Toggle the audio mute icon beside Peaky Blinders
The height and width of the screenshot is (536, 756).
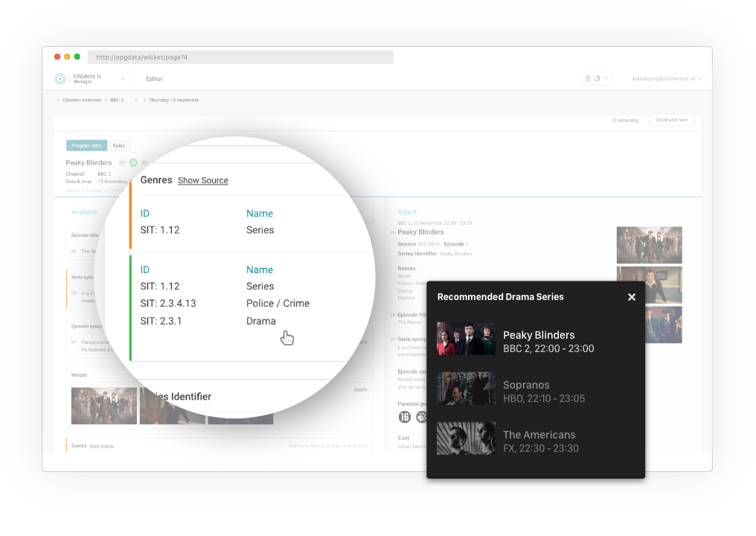click(144, 162)
